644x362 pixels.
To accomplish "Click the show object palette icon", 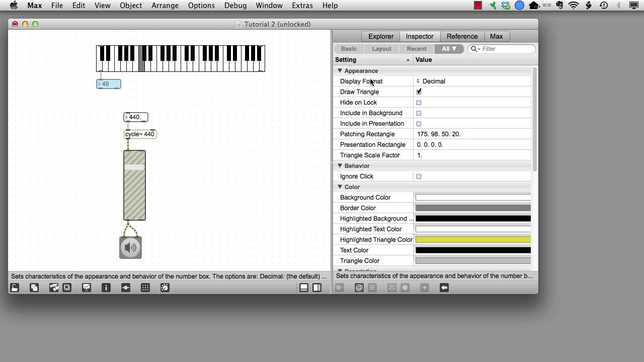I will click(54, 288).
